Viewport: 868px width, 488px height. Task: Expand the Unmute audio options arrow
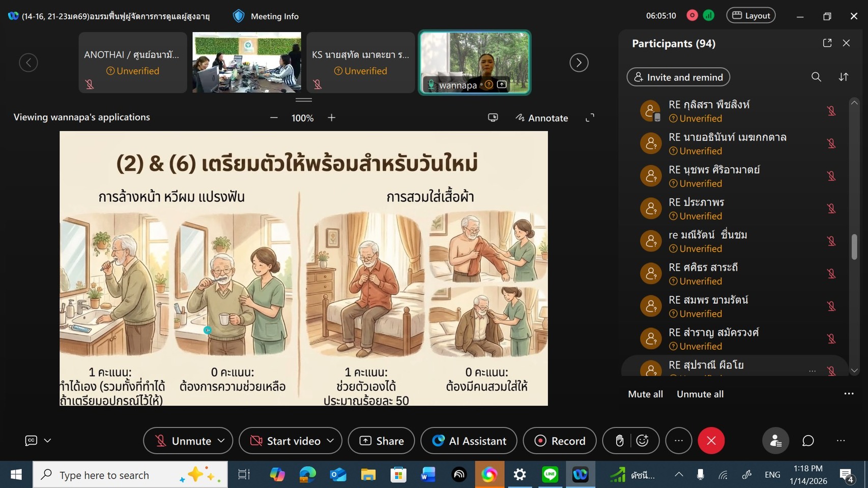click(x=221, y=441)
